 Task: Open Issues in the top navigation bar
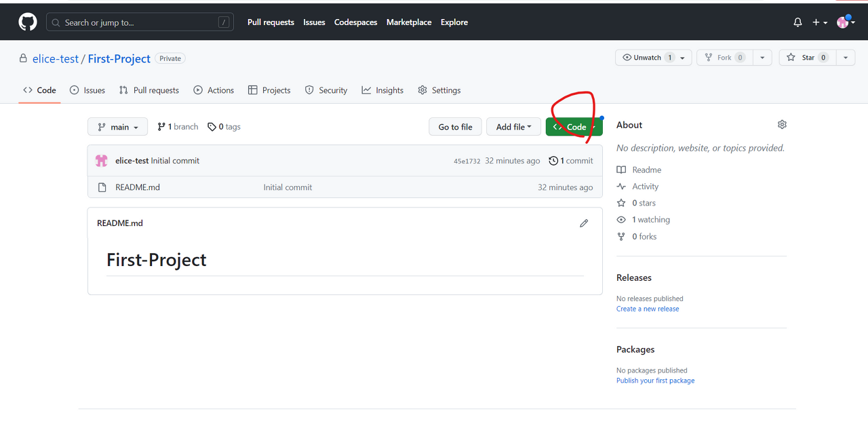tap(314, 22)
